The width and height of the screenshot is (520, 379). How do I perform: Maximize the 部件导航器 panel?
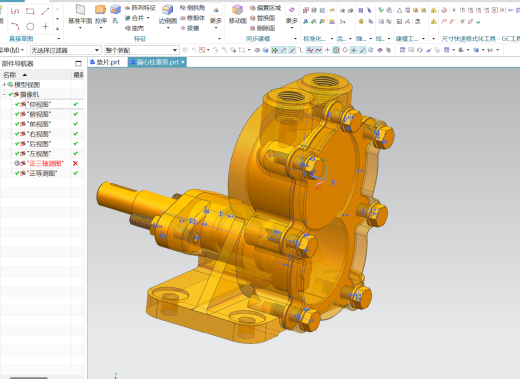(78, 63)
